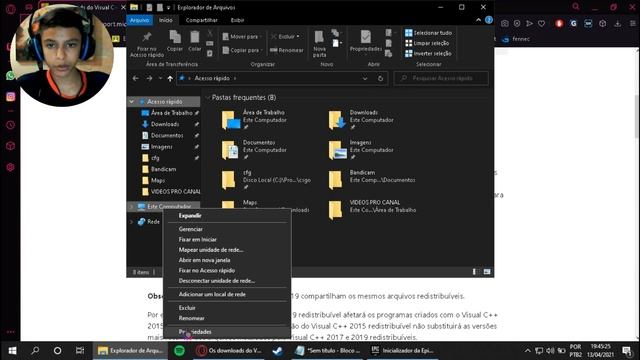Click the Pesquisar Acesso rápido search box
This screenshot has width=640, height=360.
[441, 78]
